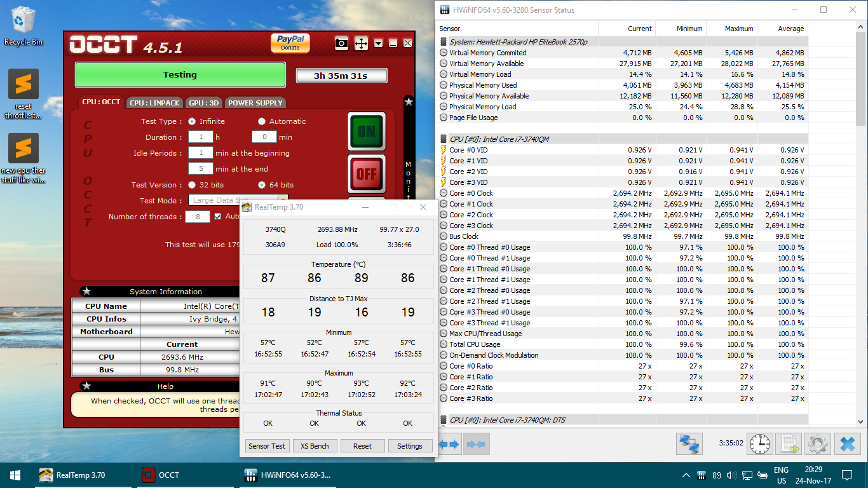Open RealTemp Settings

coord(410,446)
